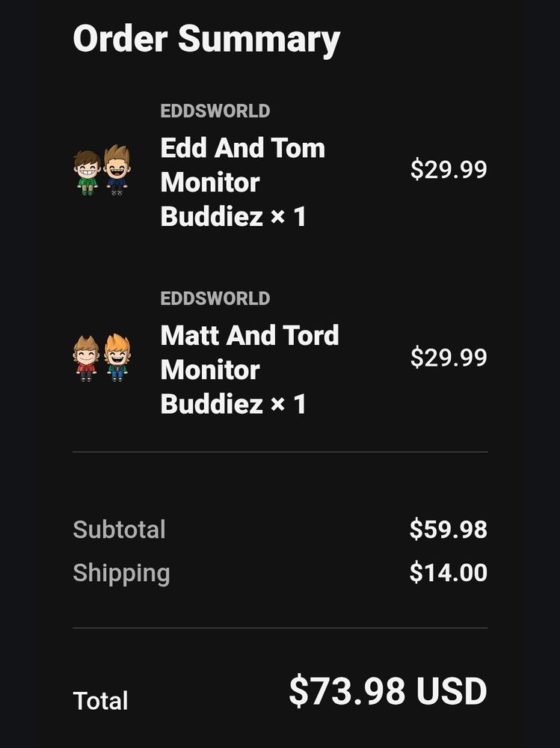This screenshot has height=748, width=560.
Task: Open the Edd And Tom Monitor Buddiez item
Action: click(x=242, y=183)
